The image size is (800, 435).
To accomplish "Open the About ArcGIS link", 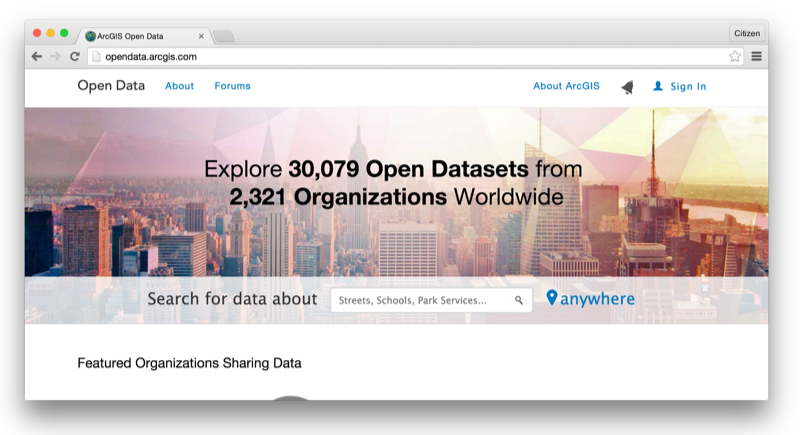I will [x=566, y=86].
